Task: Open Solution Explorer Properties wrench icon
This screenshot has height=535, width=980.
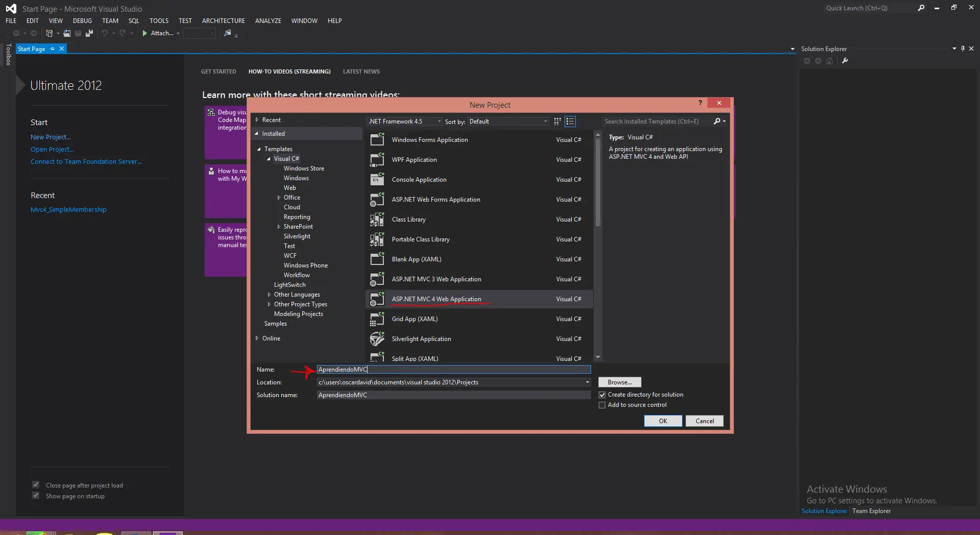Action: pyautogui.click(x=845, y=61)
